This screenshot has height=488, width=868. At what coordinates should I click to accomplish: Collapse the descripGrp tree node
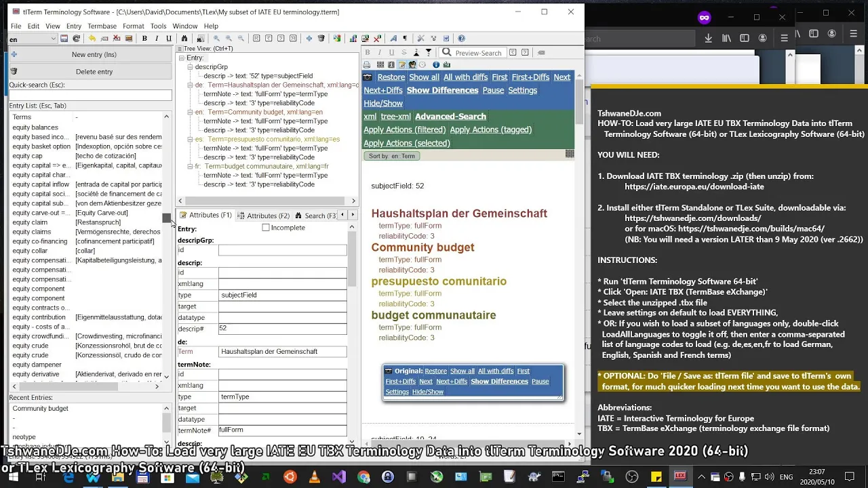pos(189,67)
